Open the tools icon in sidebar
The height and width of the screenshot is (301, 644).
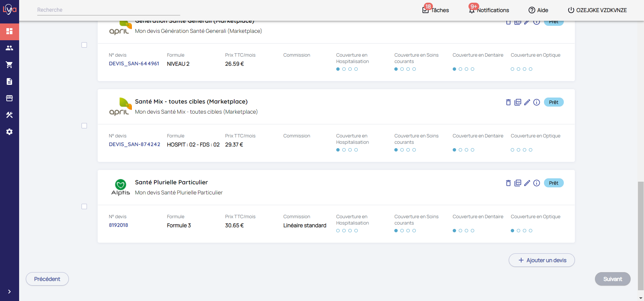click(x=9, y=115)
